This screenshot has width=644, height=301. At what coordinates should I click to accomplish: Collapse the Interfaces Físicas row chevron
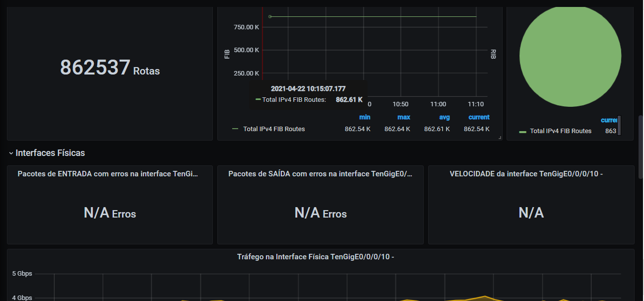(11, 153)
